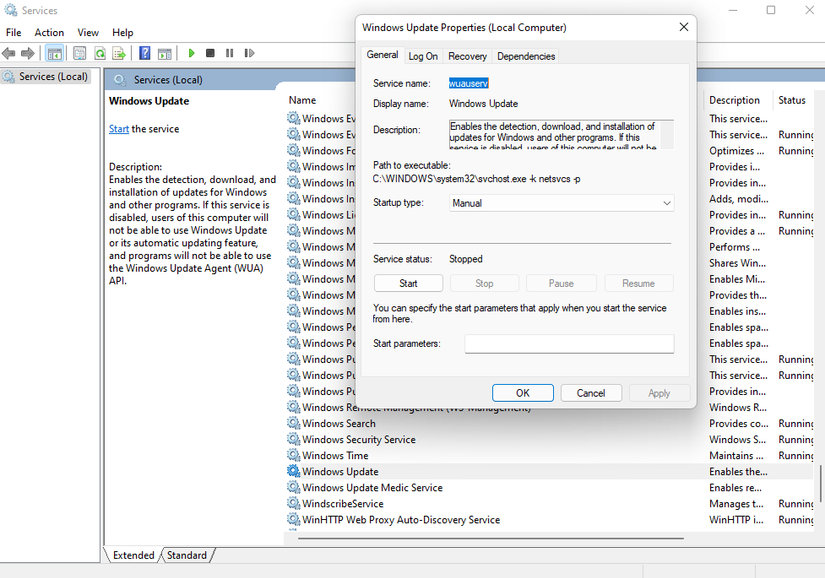Click the Pause Service toolbar icon
The height and width of the screenshot is (578, 825).
(229, 53)
